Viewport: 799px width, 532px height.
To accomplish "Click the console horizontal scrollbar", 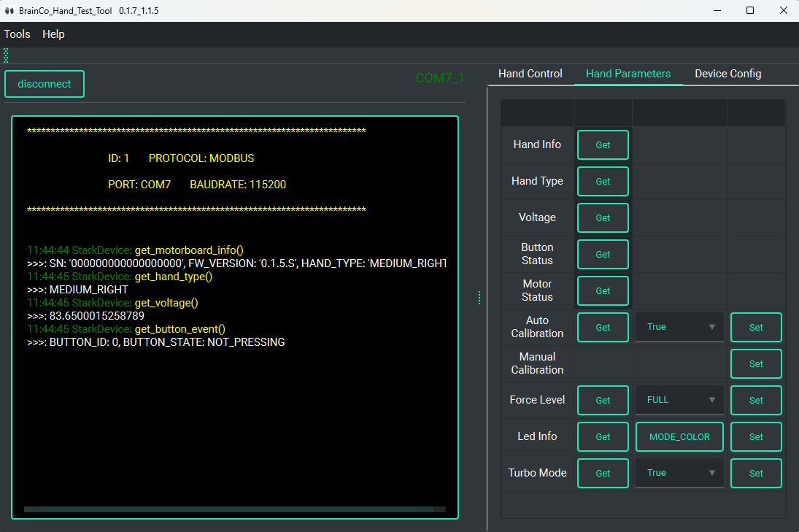I will [x=228, y=509].
